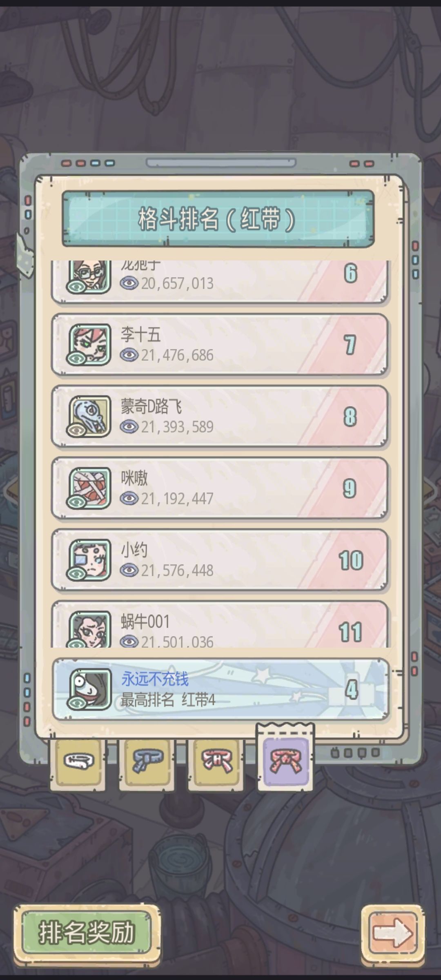Tap the rank 6 player's glasses avatar
The width and height of the screenshot is (441, 980).
(x=89, y=276)
